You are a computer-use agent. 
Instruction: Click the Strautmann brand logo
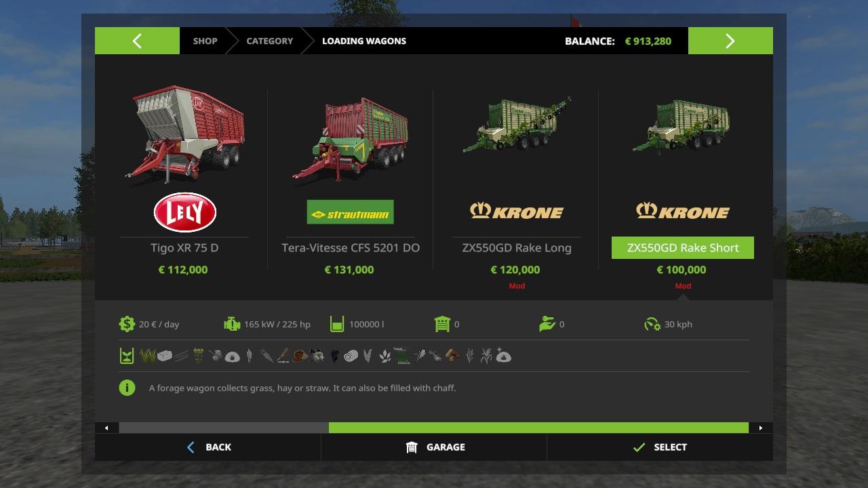click(350, 212)
